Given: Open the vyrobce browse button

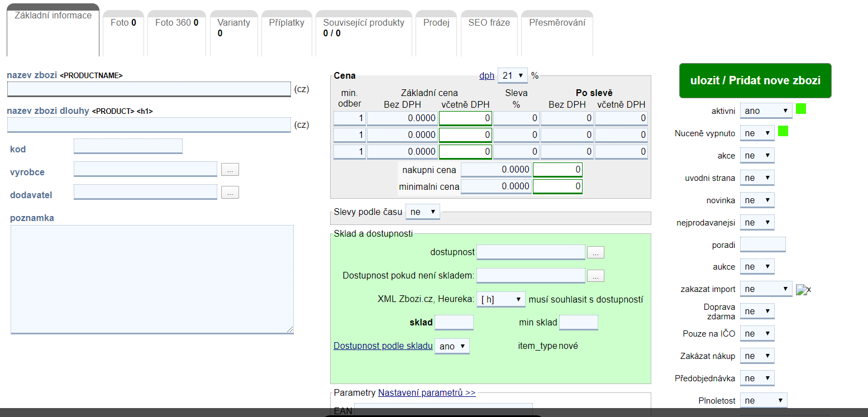Looking at the screenshot, I should click(230, 170).
